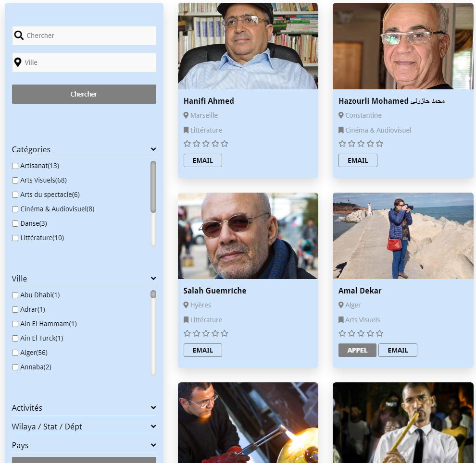The image size is (476, 464).
Task: Open the Wilaya / Stat / Dépt section
Action: pyautogui.click(x=84, y=427)
